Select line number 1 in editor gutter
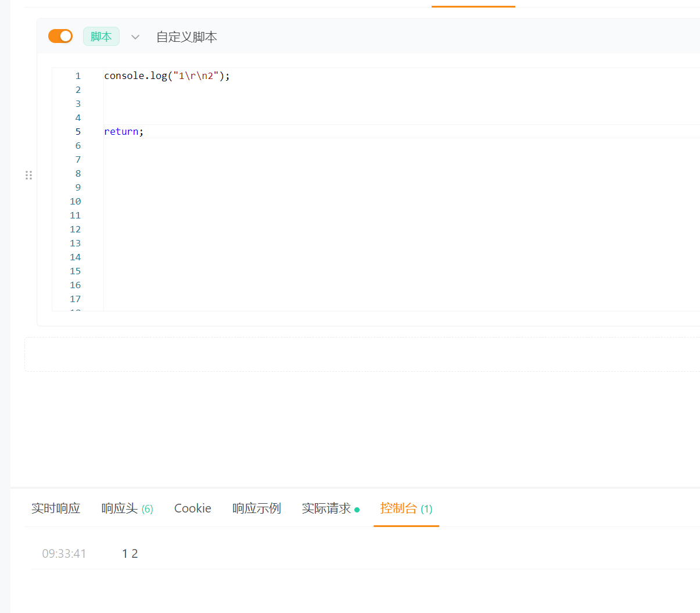 point(78,76)
